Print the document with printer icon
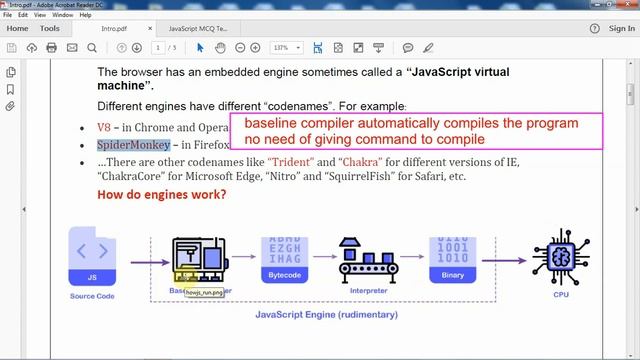The image size is (640, 360). click(x=51, y=48)
